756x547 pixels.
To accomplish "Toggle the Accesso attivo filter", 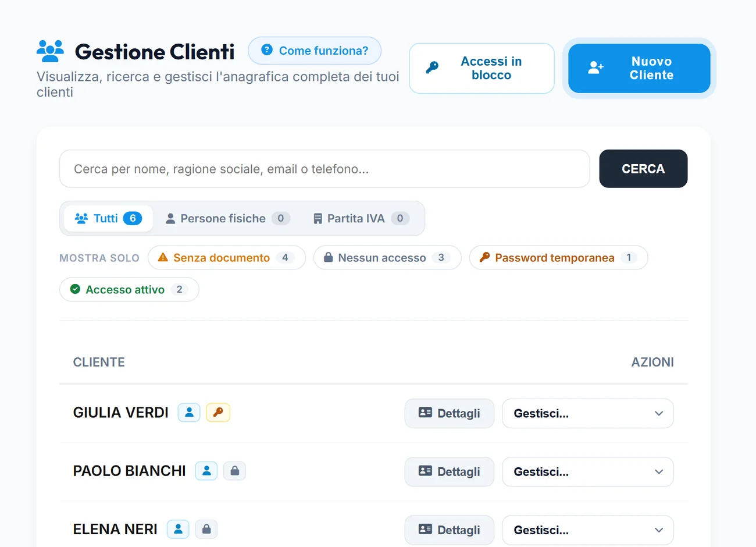I will [129, 289].
